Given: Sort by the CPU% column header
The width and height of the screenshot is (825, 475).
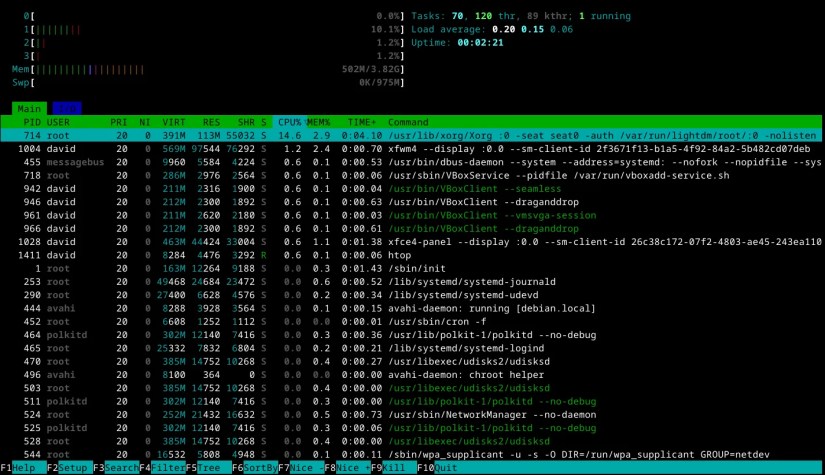Looking at the screenshot, I should (289, 122).
